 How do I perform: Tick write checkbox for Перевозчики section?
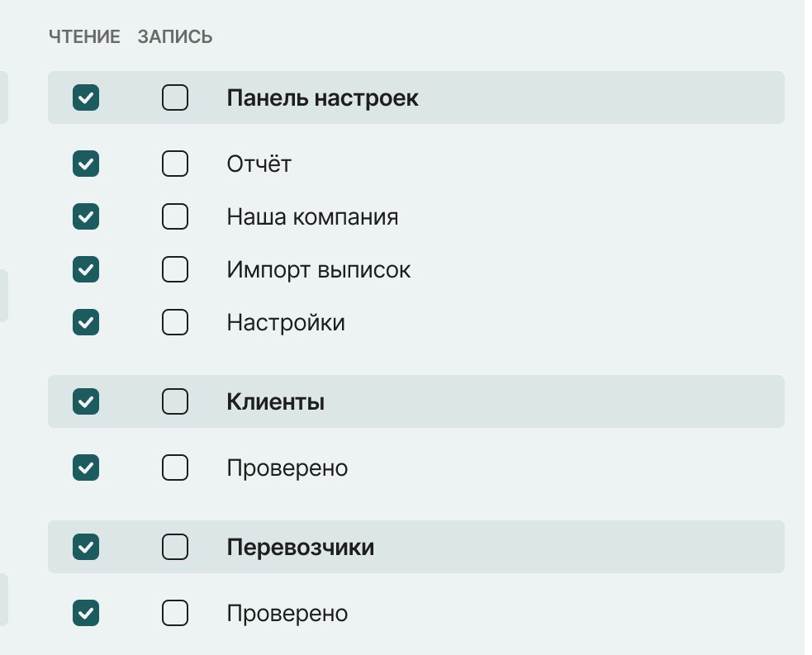pos(175,547)
